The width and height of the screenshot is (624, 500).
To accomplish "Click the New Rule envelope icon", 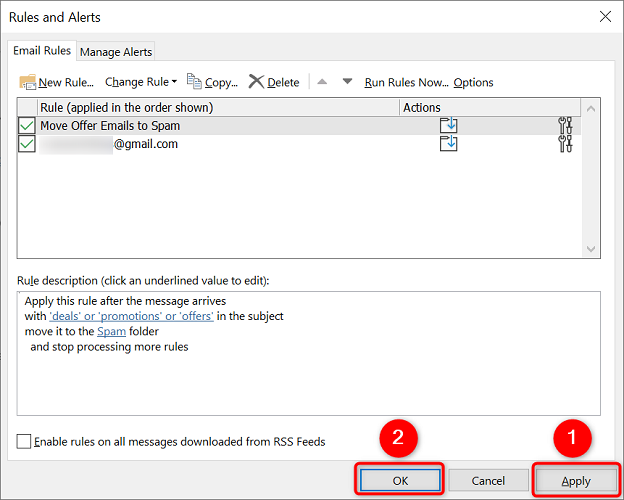I will pos(28,82).
